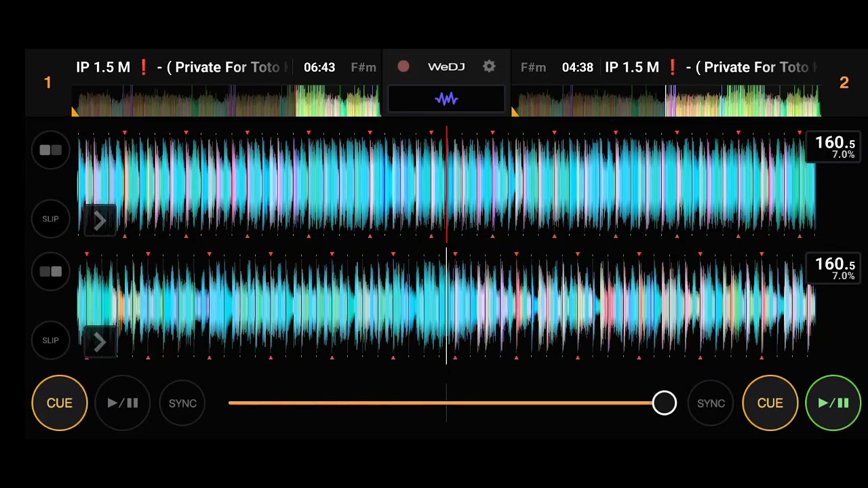Open deck 1 tempo 160.5 display
The image size is (868, 488).
click(834, 147)
